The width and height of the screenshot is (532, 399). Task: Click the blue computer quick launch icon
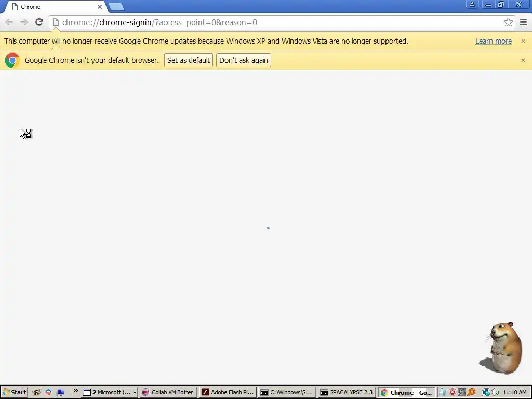click(x=60, y=393)
